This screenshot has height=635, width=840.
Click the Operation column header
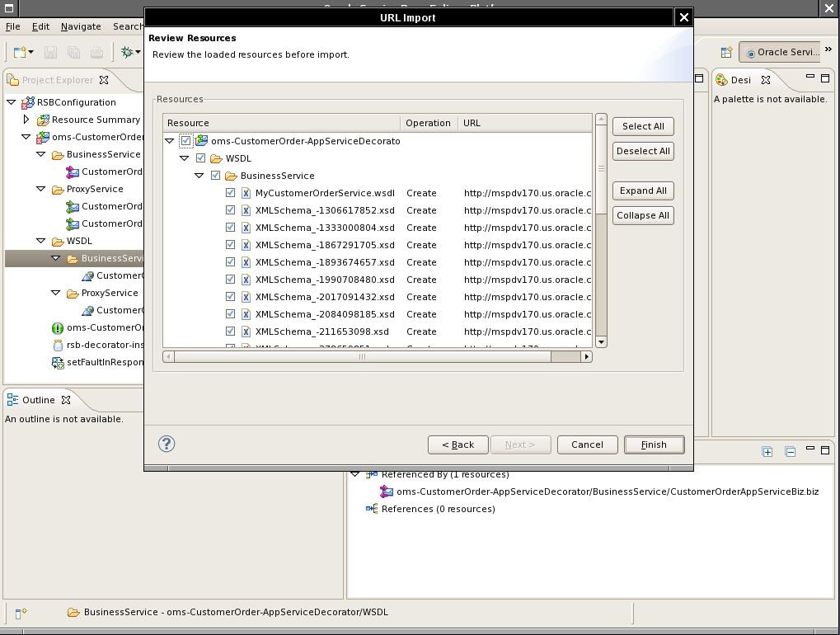coord(429,123)
